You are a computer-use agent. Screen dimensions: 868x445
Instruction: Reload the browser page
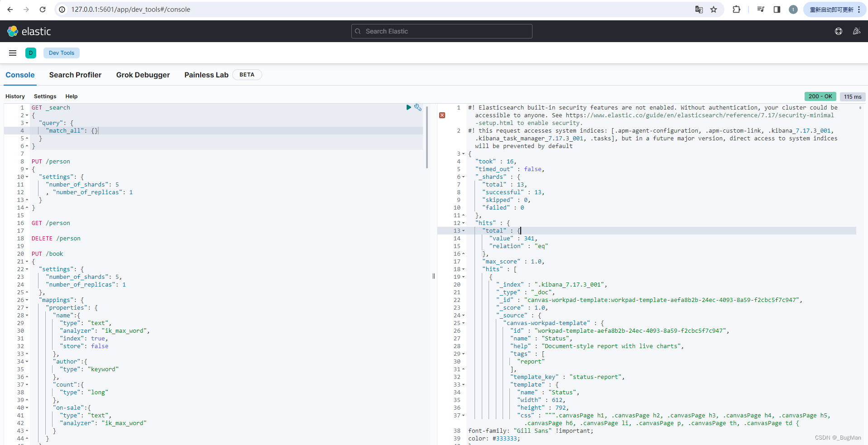(x=43, y=10)
